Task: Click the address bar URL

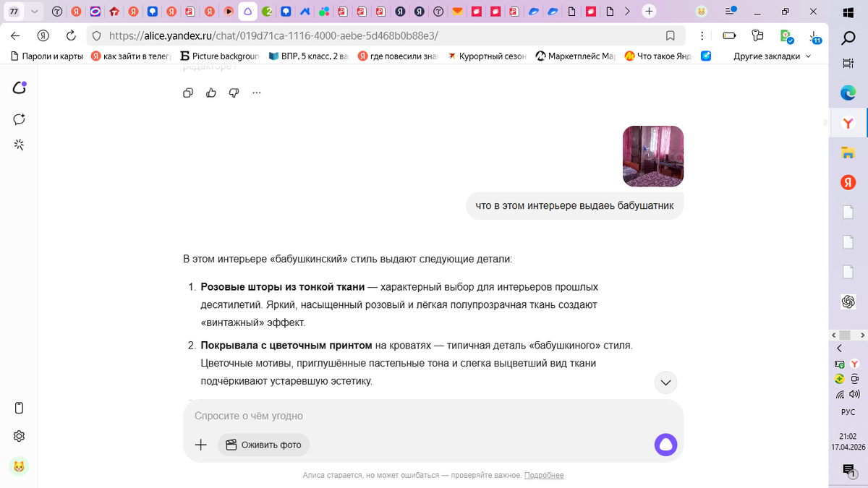Action: (x=273, y=35)
